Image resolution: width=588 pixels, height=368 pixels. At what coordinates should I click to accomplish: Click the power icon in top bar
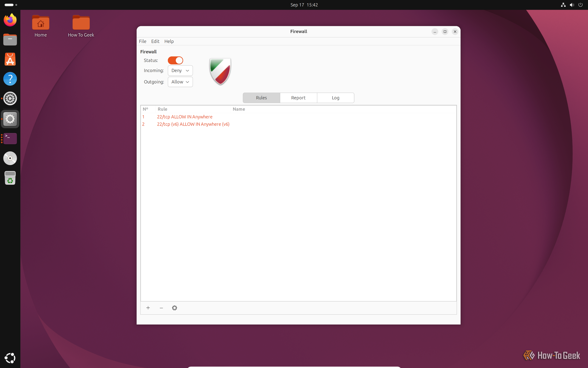pyautogui.click(x=580, y=5)
